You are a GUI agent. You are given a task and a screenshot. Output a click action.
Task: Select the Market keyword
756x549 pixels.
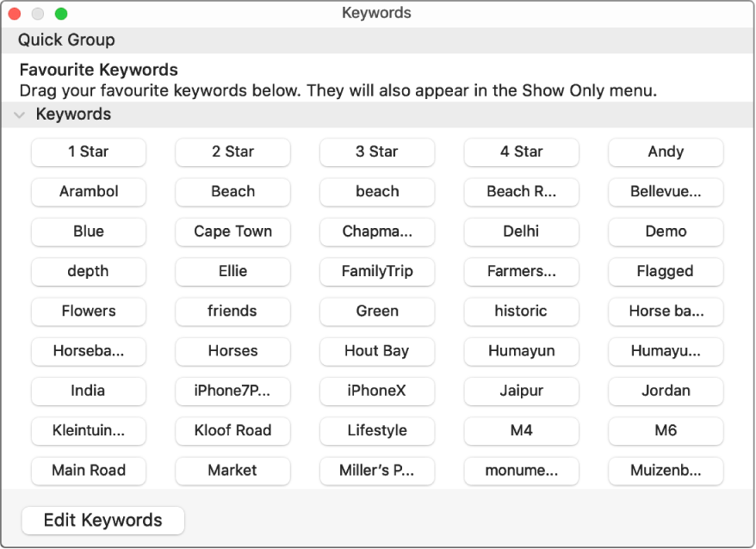click(232, 471)
